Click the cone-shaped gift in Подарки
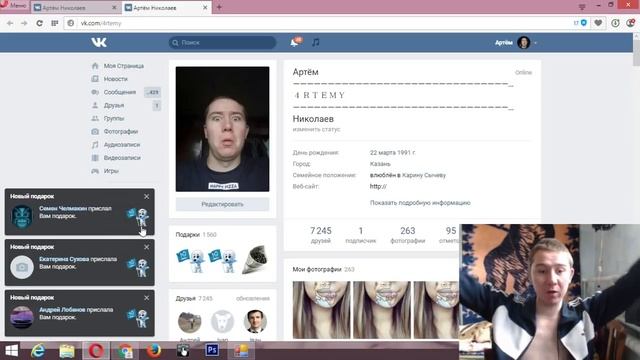640x360 pixels. tap(255, 260)
